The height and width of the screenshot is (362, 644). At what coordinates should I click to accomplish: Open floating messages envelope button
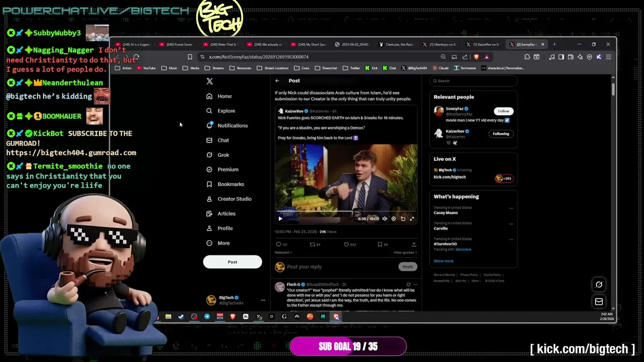(x=599, y=302)
